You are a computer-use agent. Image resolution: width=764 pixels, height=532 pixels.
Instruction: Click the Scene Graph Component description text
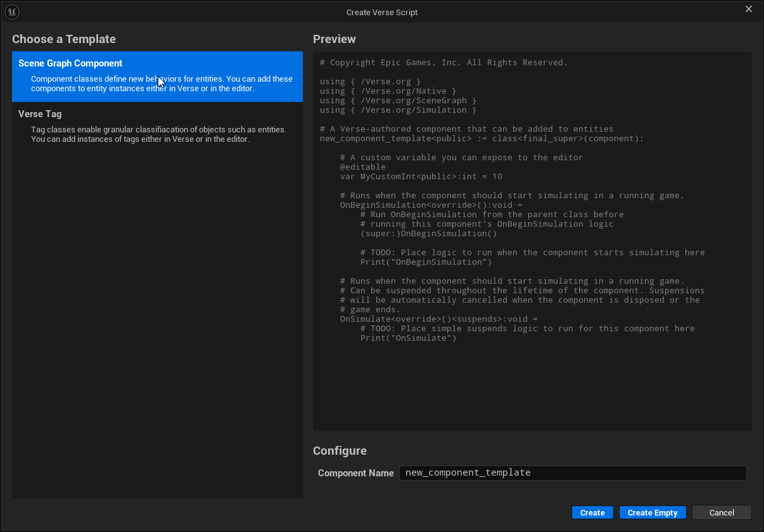click(x=162, y=84)
